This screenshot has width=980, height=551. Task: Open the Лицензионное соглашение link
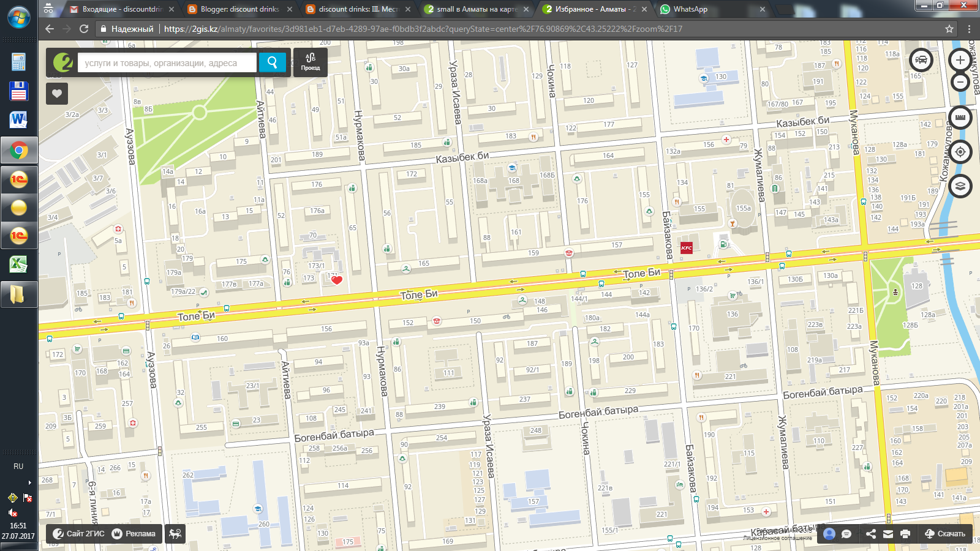click(777, 539)
